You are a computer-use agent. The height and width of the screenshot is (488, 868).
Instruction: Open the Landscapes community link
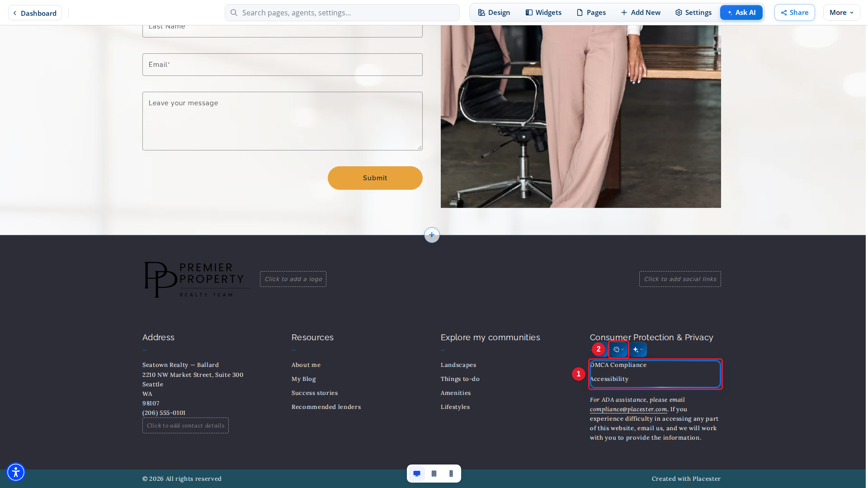(x=458, y=365)
